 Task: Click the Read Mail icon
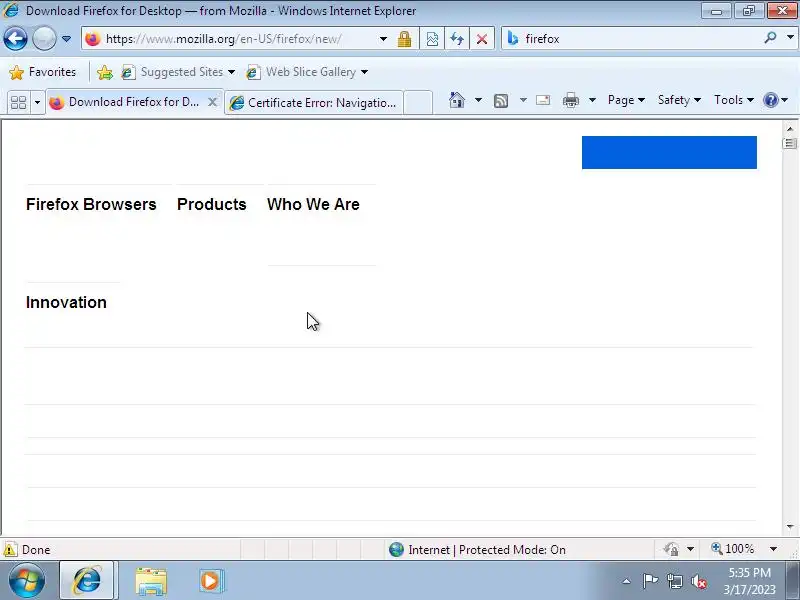point(543,100)
